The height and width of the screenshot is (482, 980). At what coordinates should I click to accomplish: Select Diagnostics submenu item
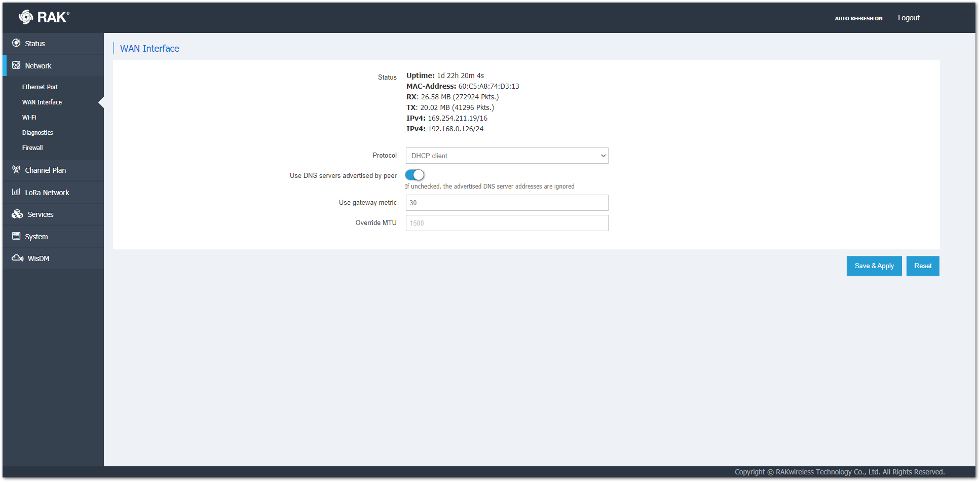tap(37, 133)
